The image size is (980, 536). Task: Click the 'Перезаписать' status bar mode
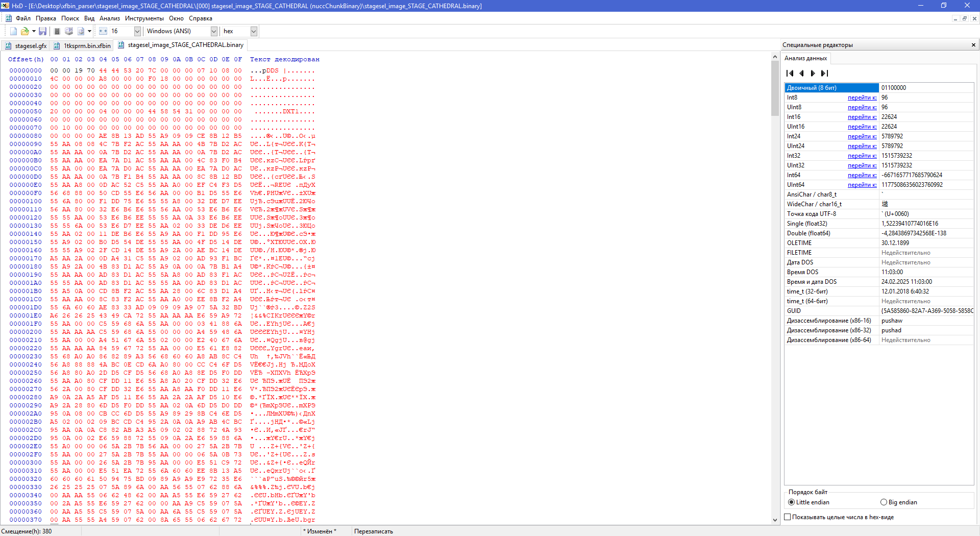point(374,531)
